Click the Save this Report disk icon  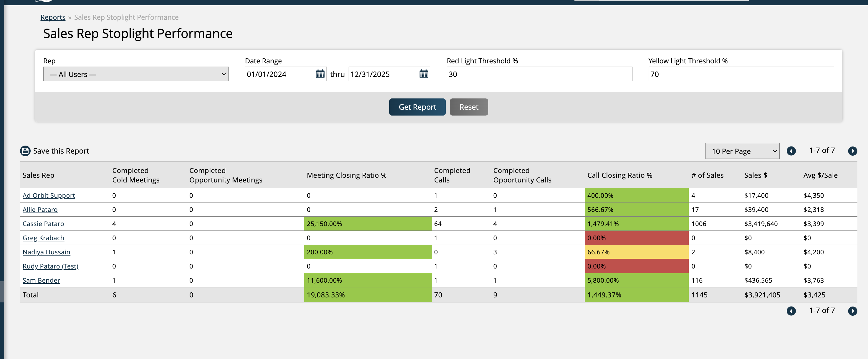click(x=25, y=151)
